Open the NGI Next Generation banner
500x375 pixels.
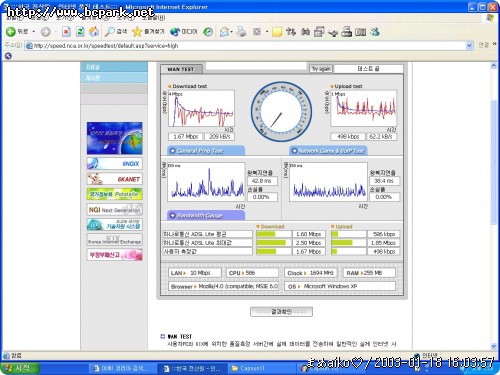[114, 210]
